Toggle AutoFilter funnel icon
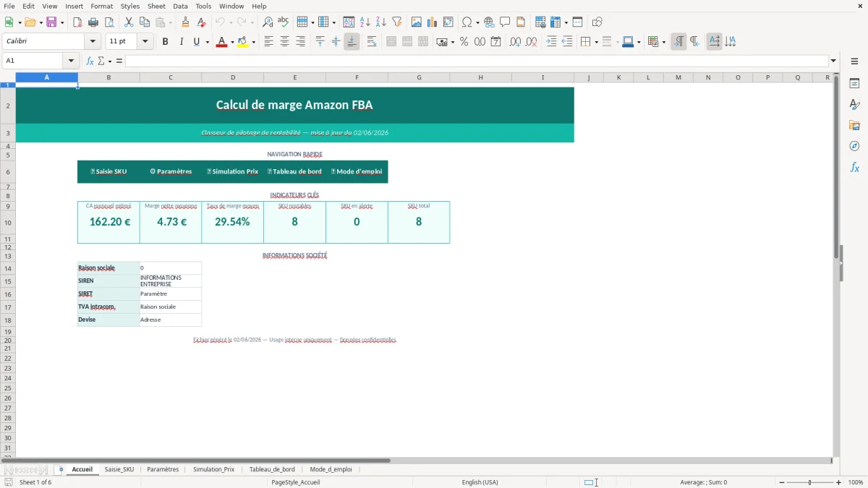Viewport: 868px width, 488px height. tap(397, 22)
